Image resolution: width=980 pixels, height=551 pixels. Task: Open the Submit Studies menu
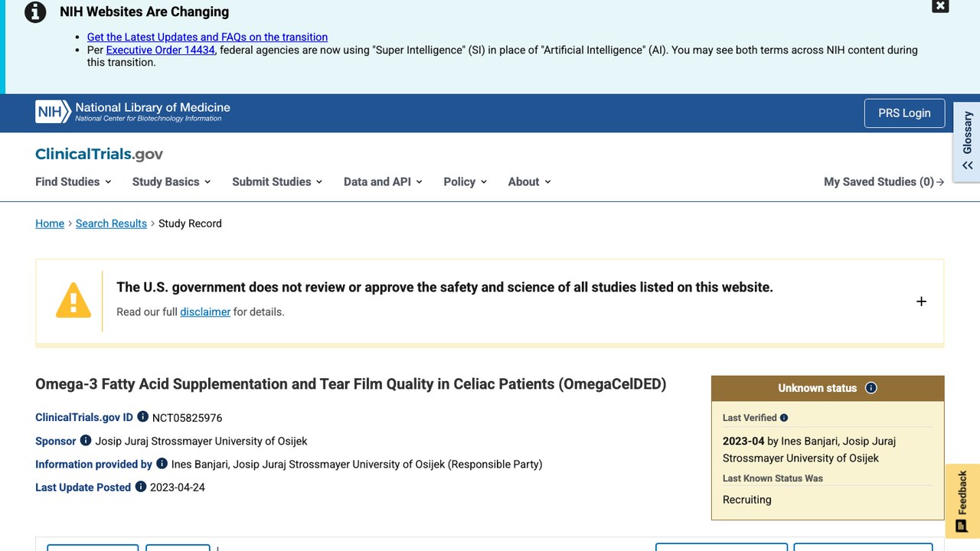click(x=277, y=181)
